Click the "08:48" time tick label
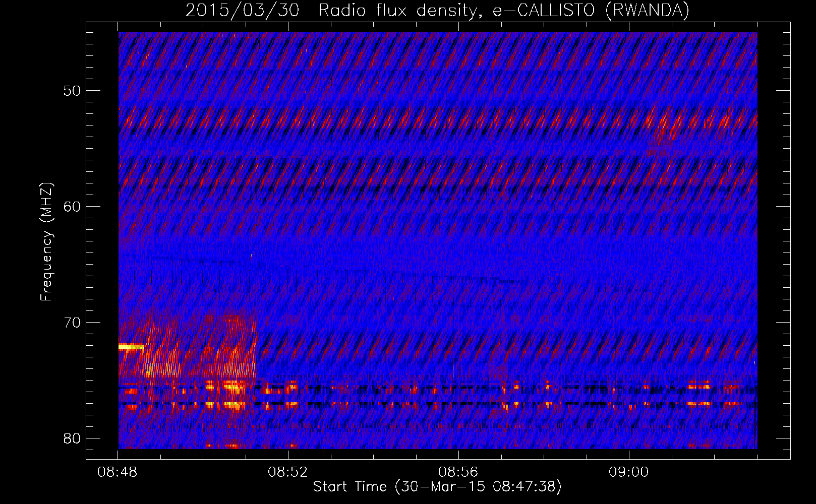This screenshot has height=504, width=816. pos(118,472)
